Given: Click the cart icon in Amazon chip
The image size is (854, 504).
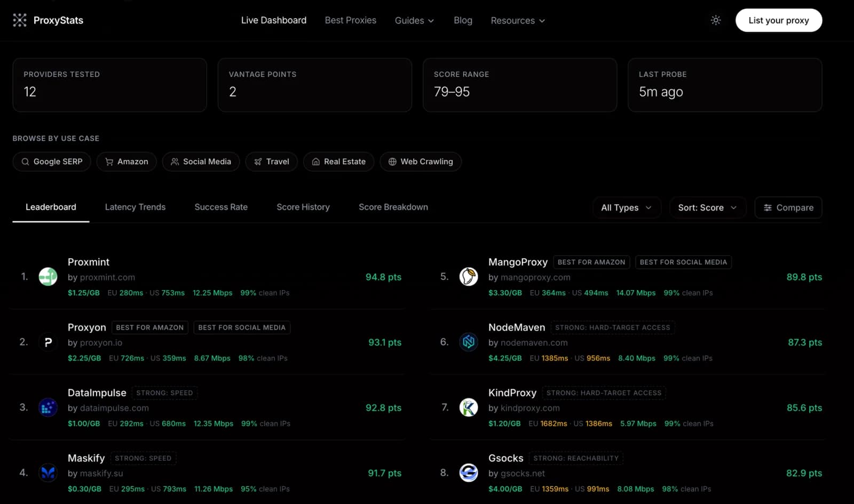Looking at the screenshot, I should click(x=109, y=162).
